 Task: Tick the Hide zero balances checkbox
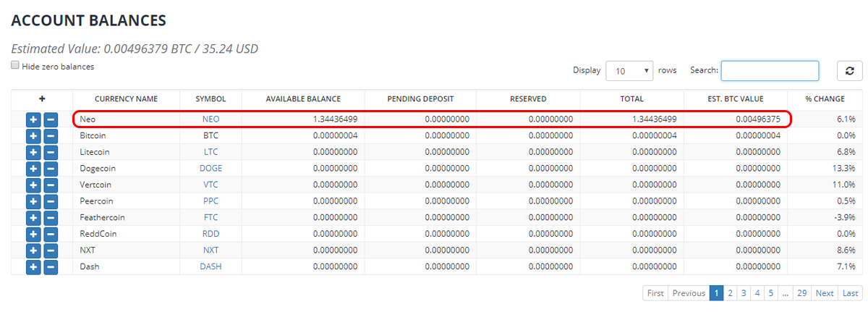pyautogui.click(x=15, y=65)
